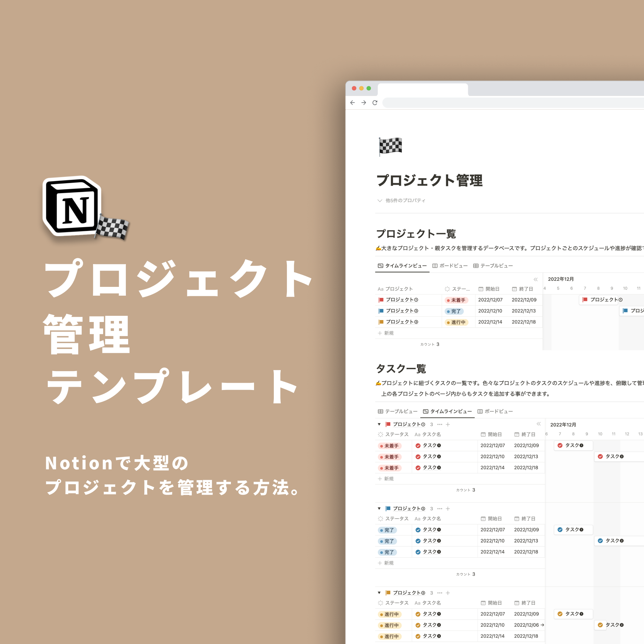644x644 pixels.
Task: Collapse the task table with the double chevron
Action: pyautogui.click(x=539, y=424)
